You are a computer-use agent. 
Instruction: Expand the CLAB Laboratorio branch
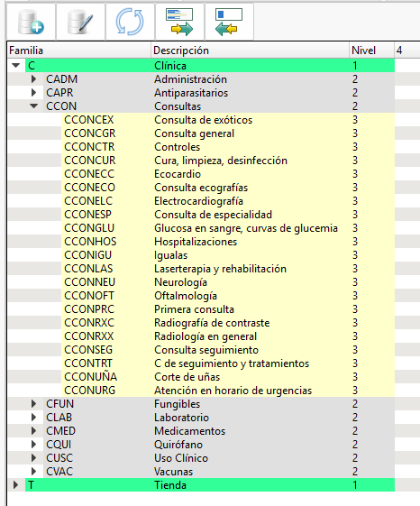[x=33, y=418]
